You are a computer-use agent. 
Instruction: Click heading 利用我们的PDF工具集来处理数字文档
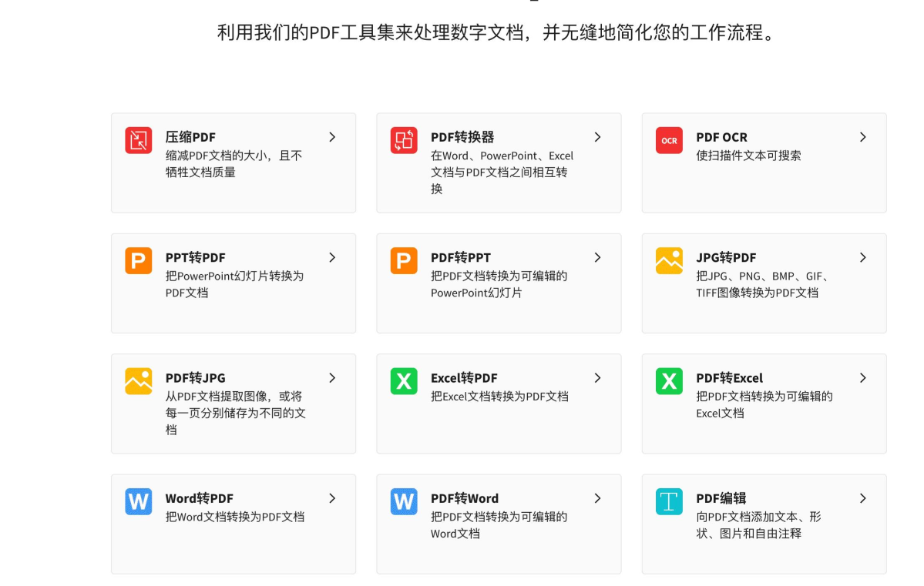tap(370, 32)
